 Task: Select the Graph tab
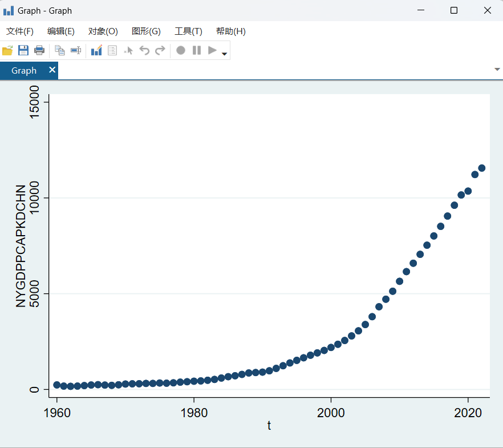click(x=24, y=71)
